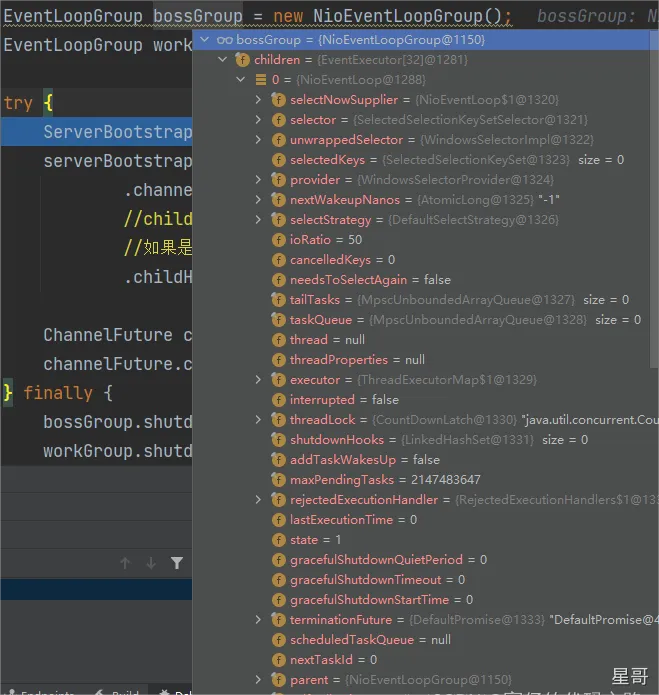Expand the terminationFuture node
Viewport: 659px width, 695px height.
click(x=259, y=620)
